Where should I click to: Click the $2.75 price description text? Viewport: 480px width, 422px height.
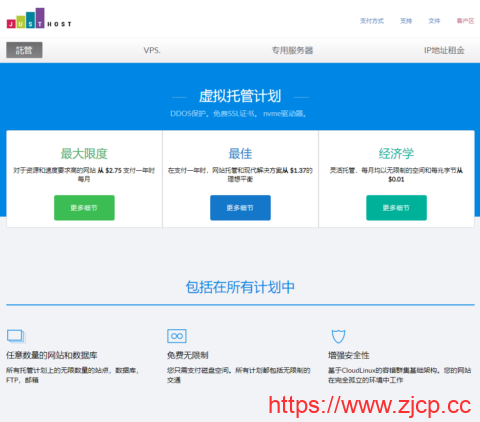84,175
